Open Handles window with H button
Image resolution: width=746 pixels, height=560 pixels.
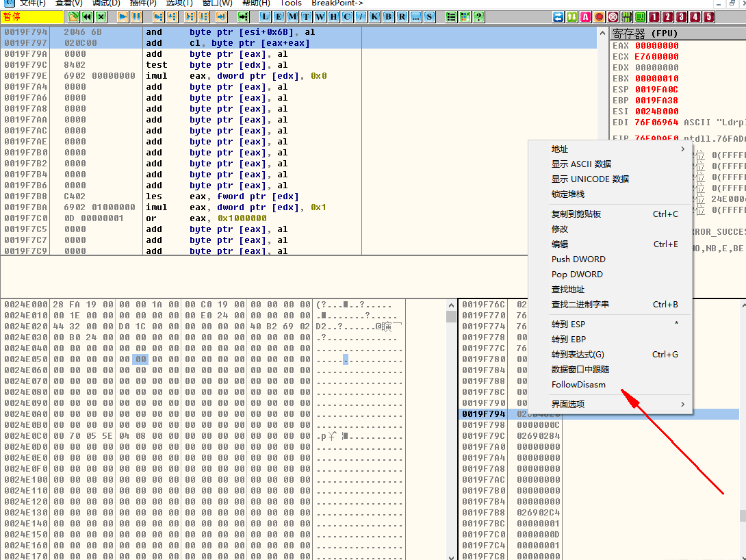pyautogui.click(x=333, y=17)
